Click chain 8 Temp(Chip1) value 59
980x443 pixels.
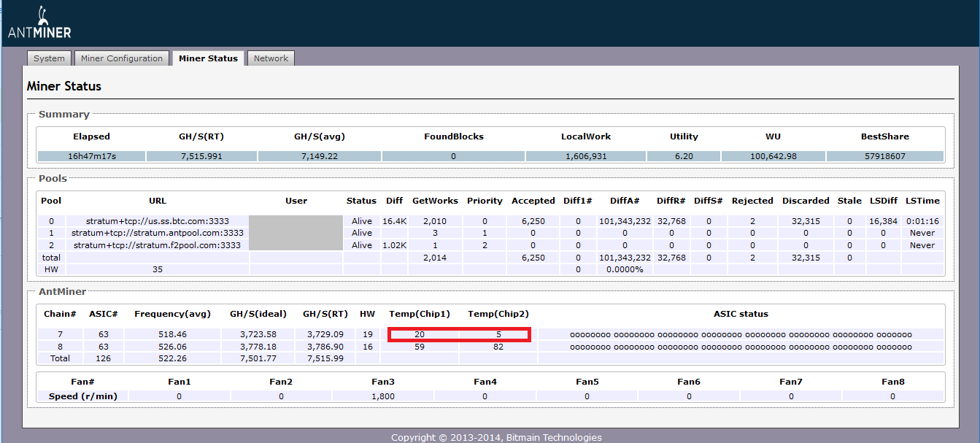(x=420, y=346)
